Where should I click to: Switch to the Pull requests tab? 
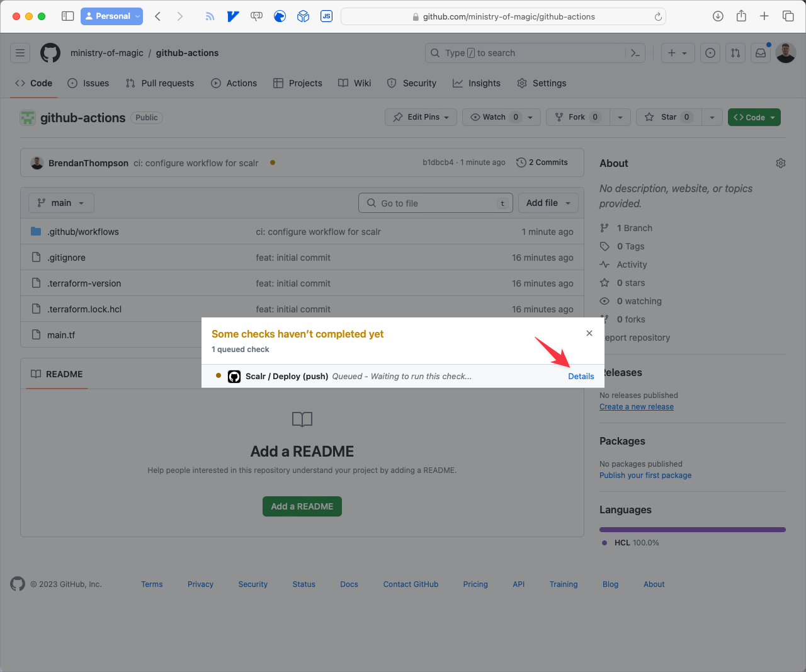pyautogui.click(x=160, y=83)
